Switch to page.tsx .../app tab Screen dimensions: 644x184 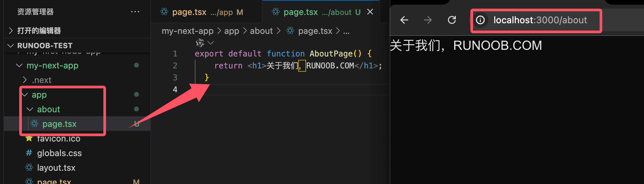tap(202, 12)
